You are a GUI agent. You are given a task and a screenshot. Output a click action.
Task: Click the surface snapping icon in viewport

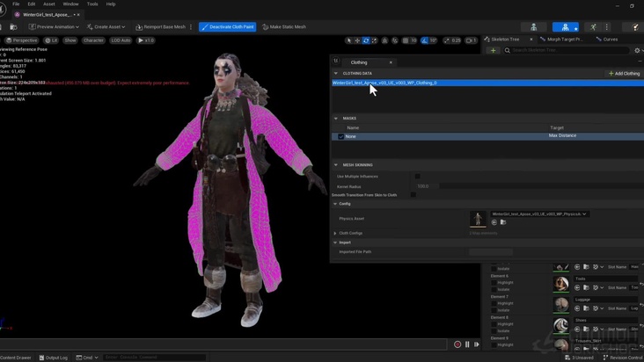point(395,40)
